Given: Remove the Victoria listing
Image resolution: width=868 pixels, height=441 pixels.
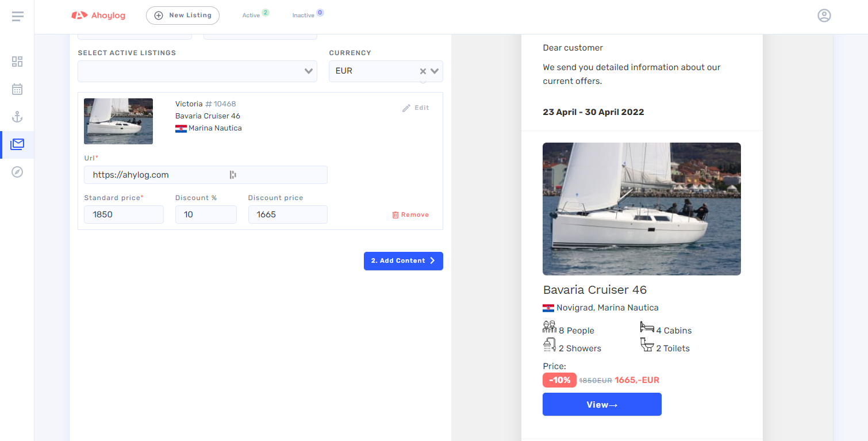Looking at the screenshot, I should point(410,214).
